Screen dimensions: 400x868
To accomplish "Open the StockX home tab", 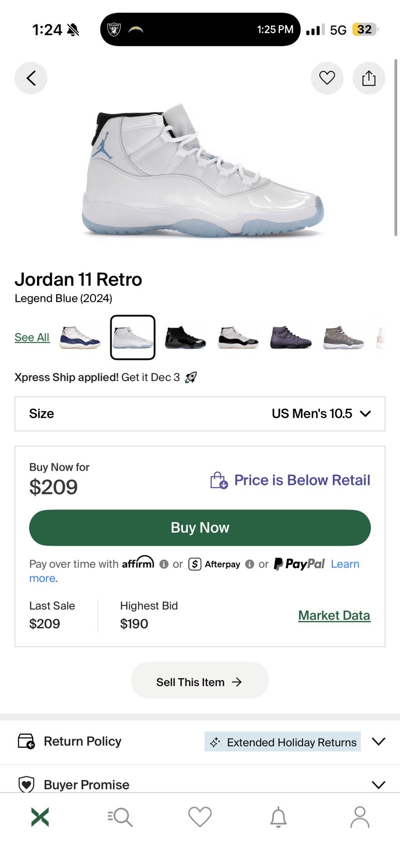I will click(40, 819).
